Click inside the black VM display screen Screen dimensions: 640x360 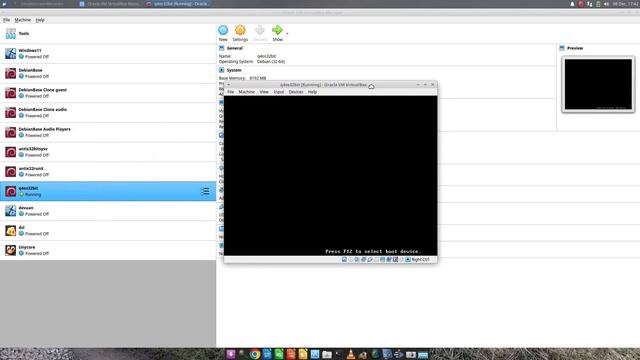pyautogui.click(x=330, y=176)
